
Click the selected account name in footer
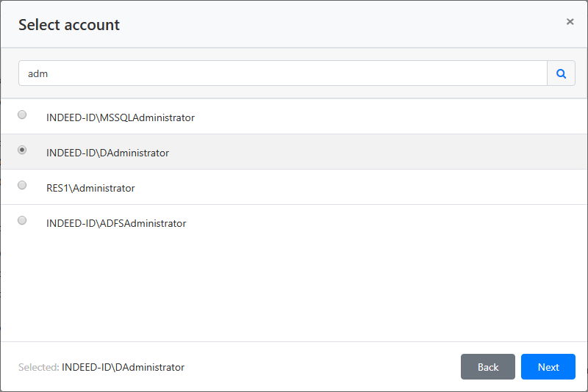(x=123, y=367)
